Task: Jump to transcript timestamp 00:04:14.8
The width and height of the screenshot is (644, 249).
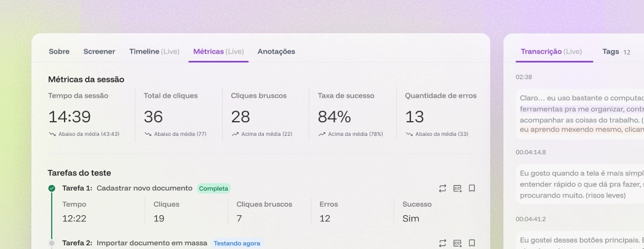Action: click(531, 152)
